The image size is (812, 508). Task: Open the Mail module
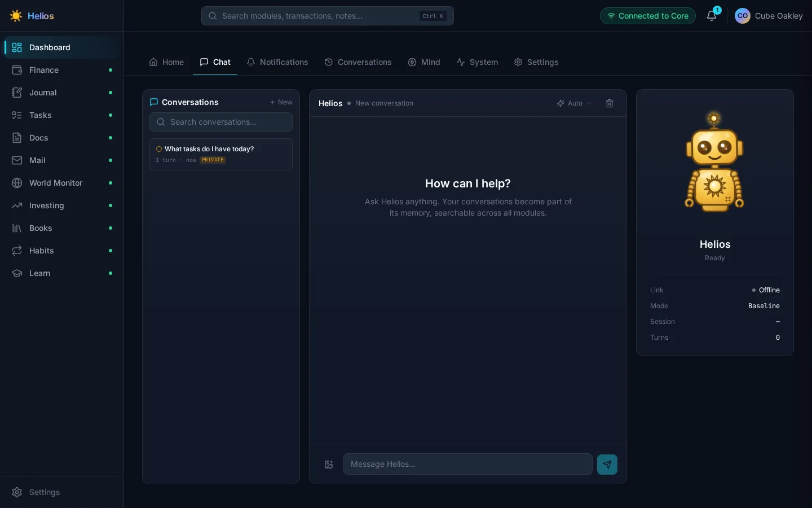click(61, 160)
